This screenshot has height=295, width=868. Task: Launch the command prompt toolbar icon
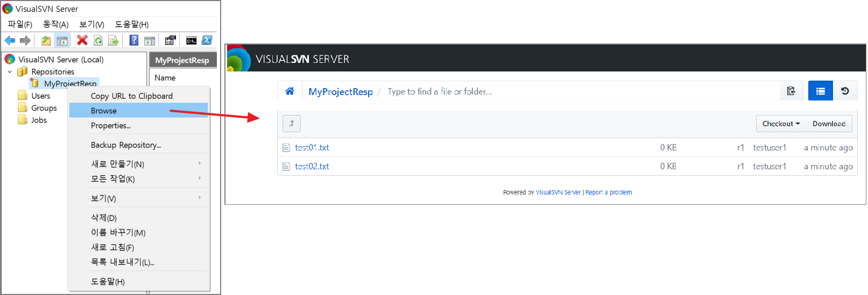tap(191, 40)
